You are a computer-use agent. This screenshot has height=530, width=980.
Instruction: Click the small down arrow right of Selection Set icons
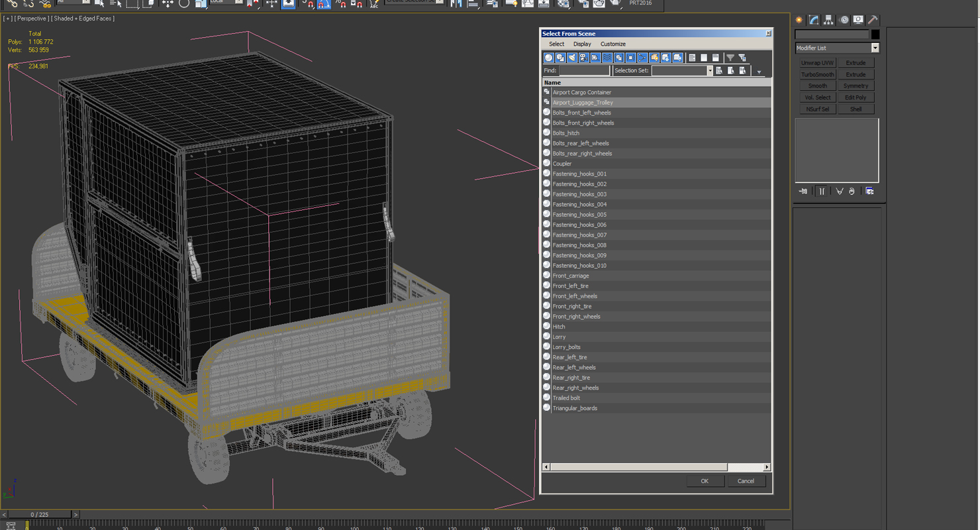759,72
